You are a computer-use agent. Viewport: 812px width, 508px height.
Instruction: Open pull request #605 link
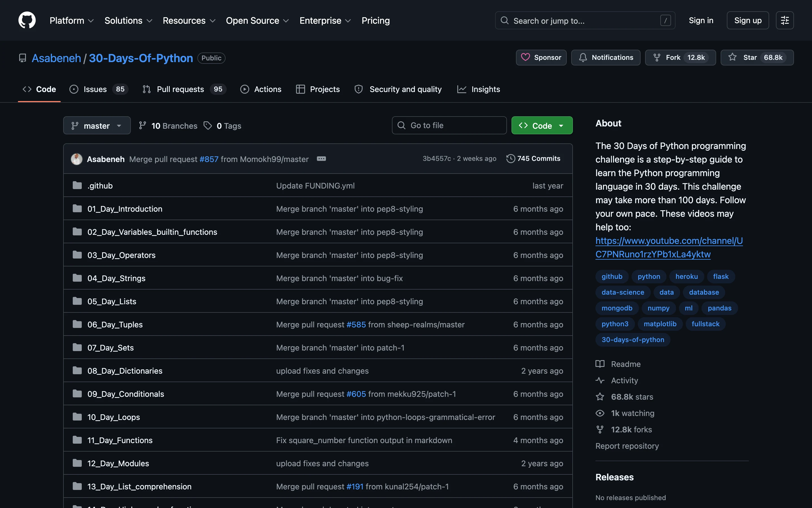(x=356, y=394)
